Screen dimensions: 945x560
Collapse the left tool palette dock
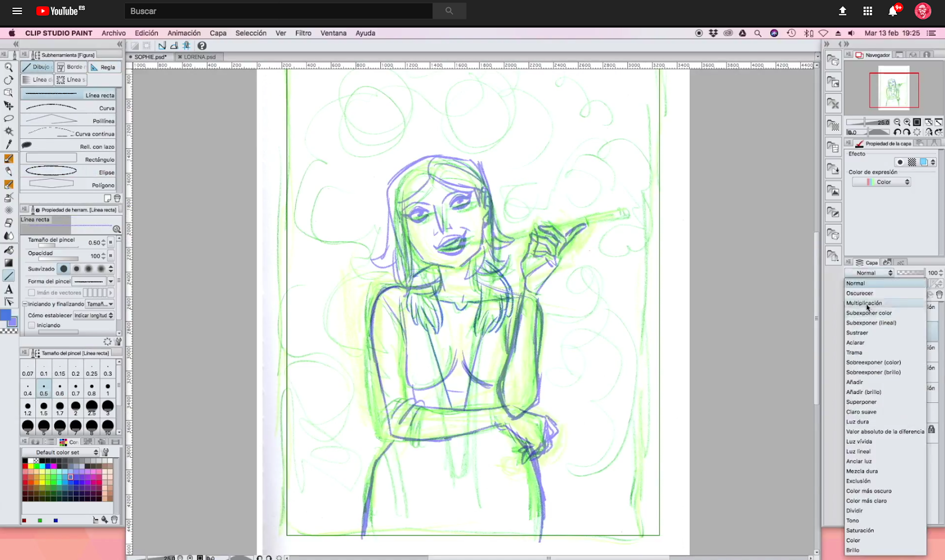point(16,44)
